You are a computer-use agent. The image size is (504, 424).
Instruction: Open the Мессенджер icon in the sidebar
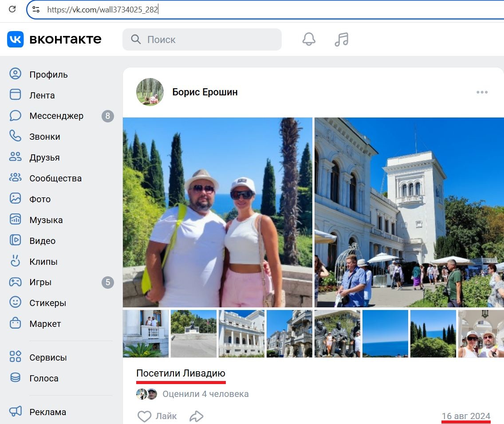[x=15, y=116]
